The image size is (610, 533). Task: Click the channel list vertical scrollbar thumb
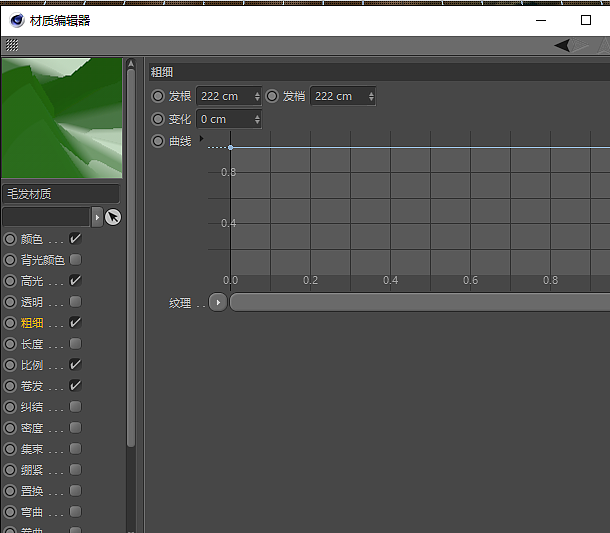tap(131, 258)
